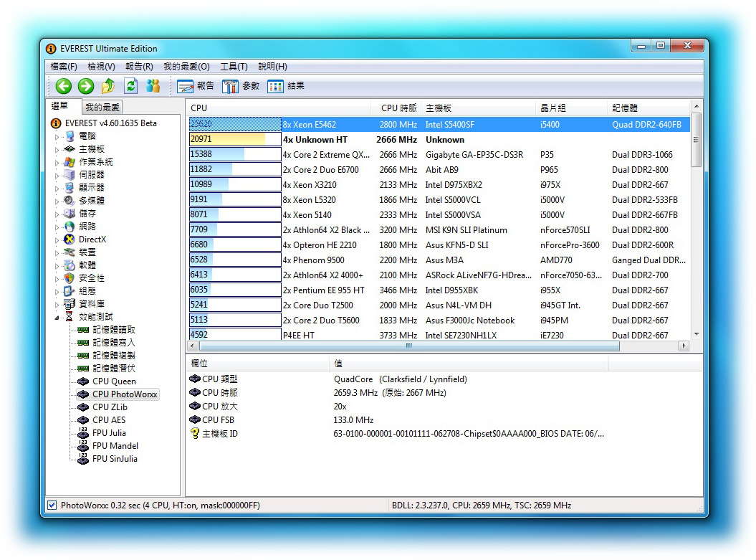Click the yellow 20971 score bar
756x560 pixels.
coord(235,139)
